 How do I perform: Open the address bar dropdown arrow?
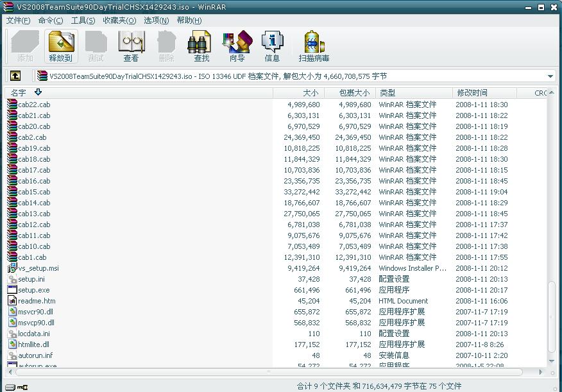pyautogui.click(x=550, y=76)
